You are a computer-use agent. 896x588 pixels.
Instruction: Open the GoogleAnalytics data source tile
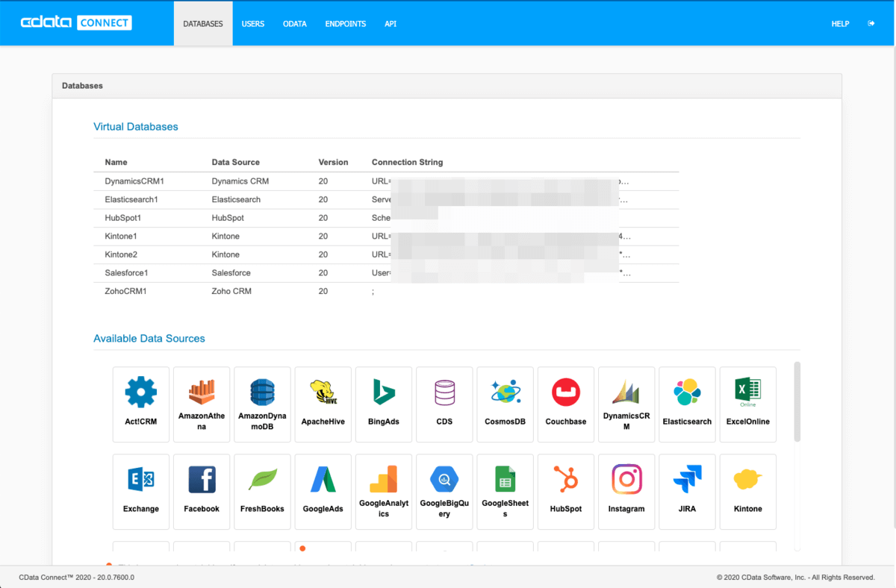point(384,492)
